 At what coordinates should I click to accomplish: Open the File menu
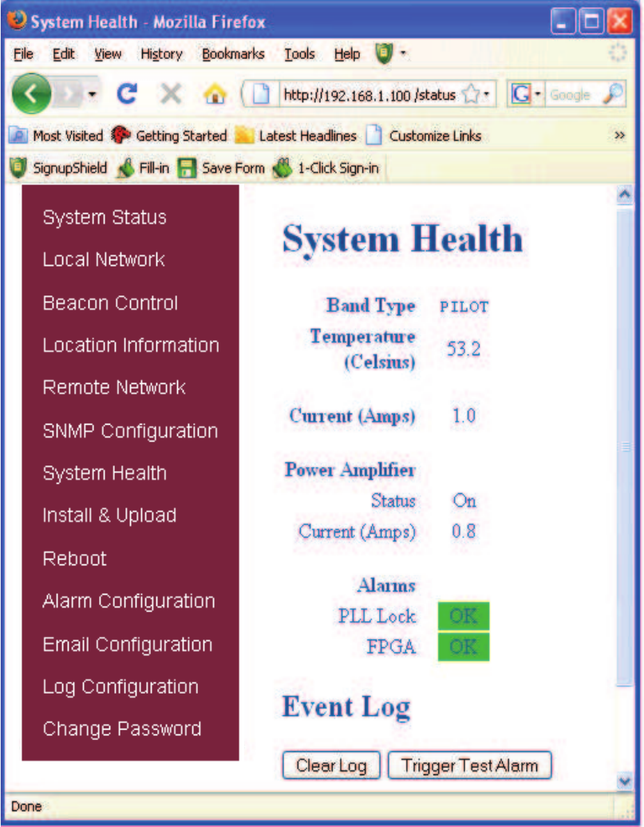click(x=23, y=53)
